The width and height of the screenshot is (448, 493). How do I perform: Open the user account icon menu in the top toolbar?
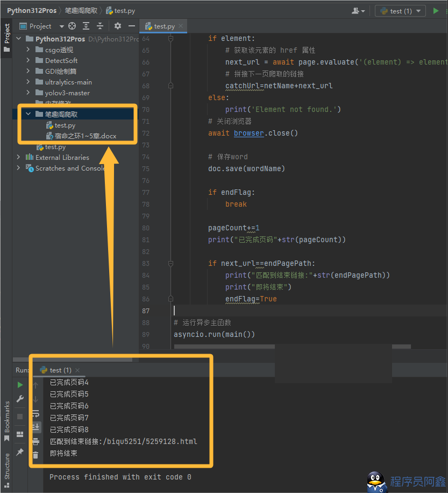click(358, 11)
